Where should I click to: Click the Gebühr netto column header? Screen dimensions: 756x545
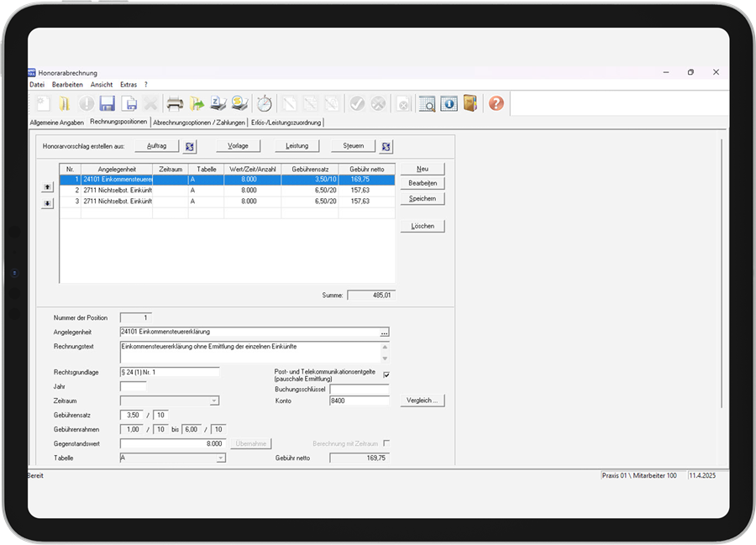tap(367, 169)
